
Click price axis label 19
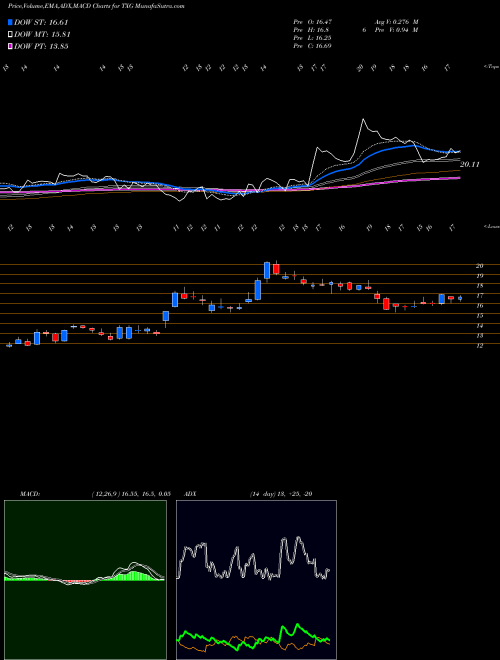point(479,276)
